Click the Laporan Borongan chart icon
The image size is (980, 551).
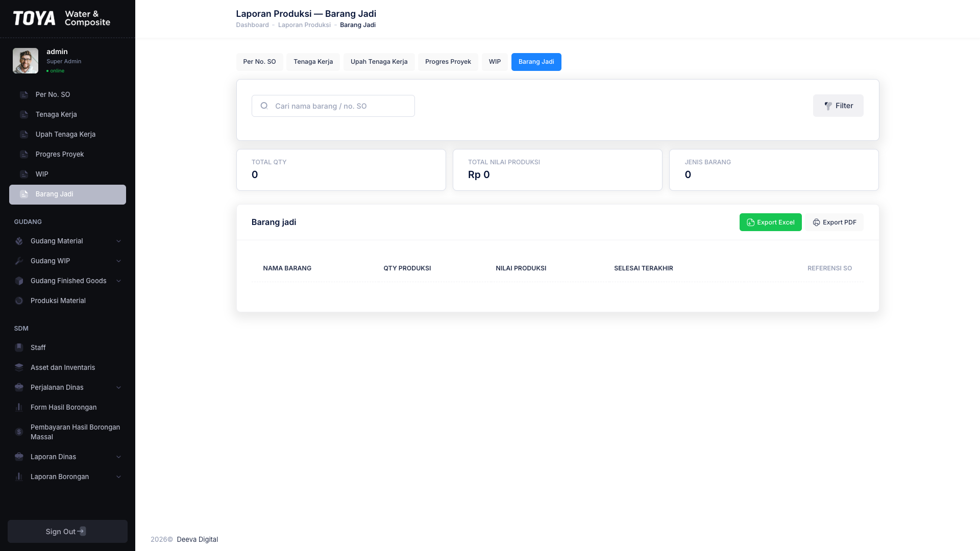point(19,477)
